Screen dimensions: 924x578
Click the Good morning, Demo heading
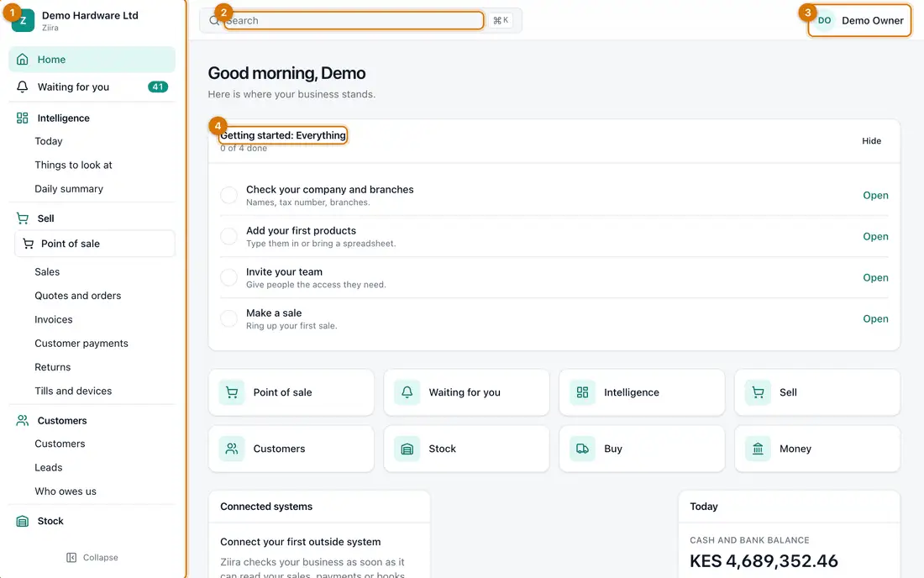pyautogui.click(x=286, y=73)
